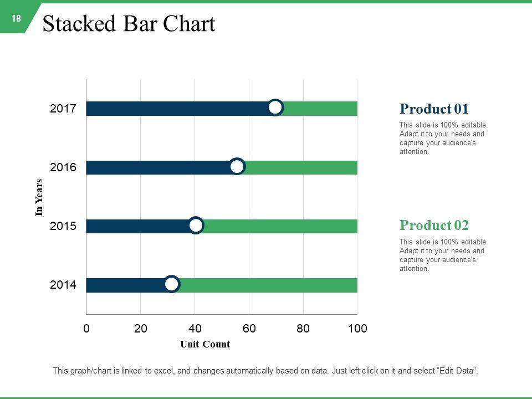Image resolution: width=532 pixels, height=399 pixels.
Task: Click the 2017 year axis label
Action: point(63,109)
